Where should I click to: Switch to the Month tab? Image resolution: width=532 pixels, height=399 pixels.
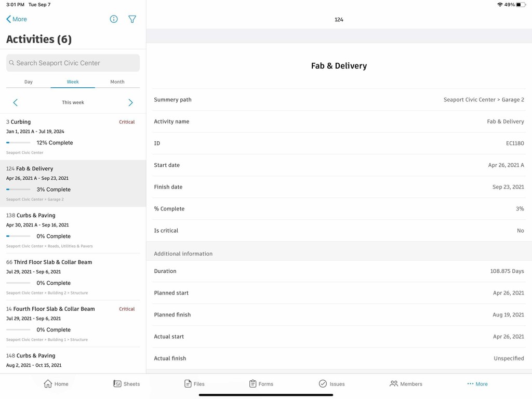coord(117,82)
